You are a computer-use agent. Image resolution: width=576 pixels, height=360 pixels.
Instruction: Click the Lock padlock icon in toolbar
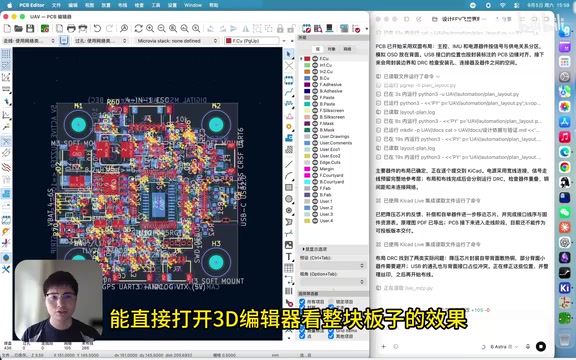coord(280,28)
